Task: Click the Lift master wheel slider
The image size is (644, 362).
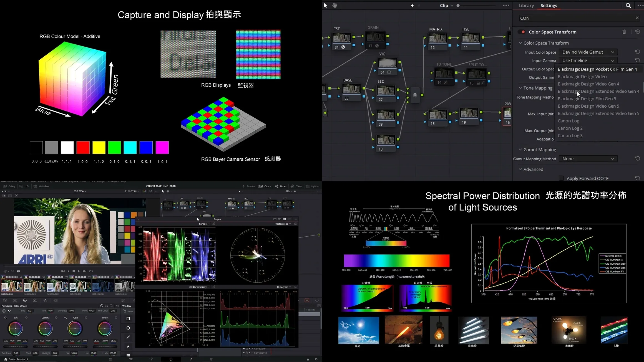Action: (16, 346)
